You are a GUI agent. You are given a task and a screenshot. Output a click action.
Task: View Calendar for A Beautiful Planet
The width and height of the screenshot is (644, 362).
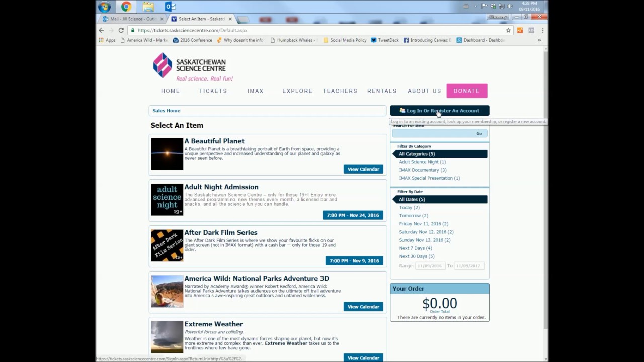coord(363,169)
